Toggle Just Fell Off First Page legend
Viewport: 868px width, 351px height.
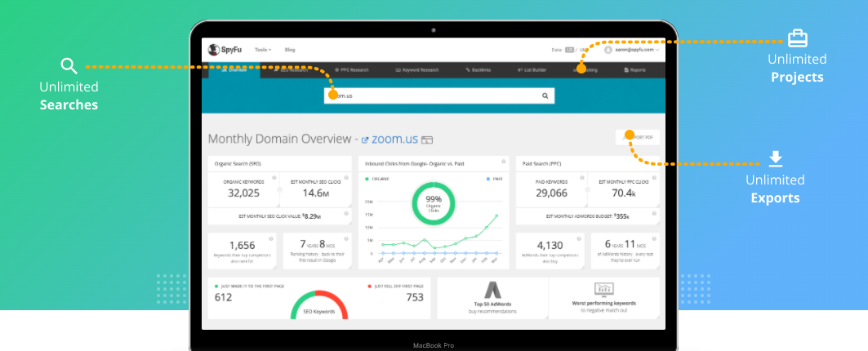click(x=395, y=287)
